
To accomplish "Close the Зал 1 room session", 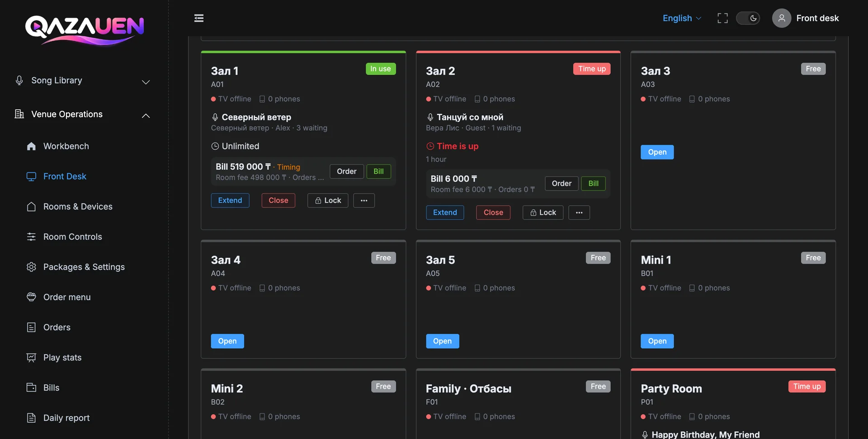I will point(278,200).
